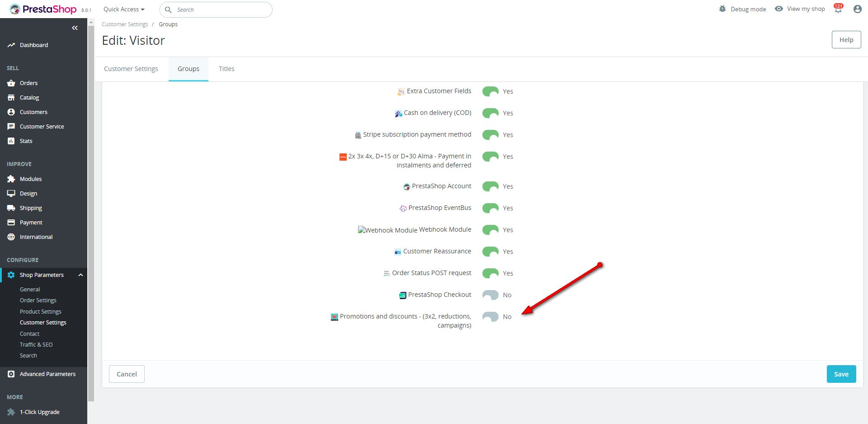Click the 1-Click Upgrade puzzle icon
This screenshot has width=868, height=424.
pos(11,412)
